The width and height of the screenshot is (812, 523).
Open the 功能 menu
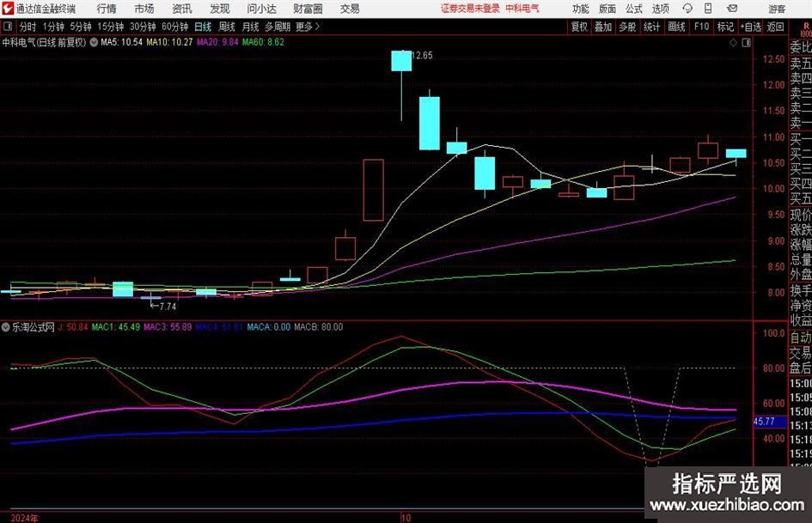[581, 9]
